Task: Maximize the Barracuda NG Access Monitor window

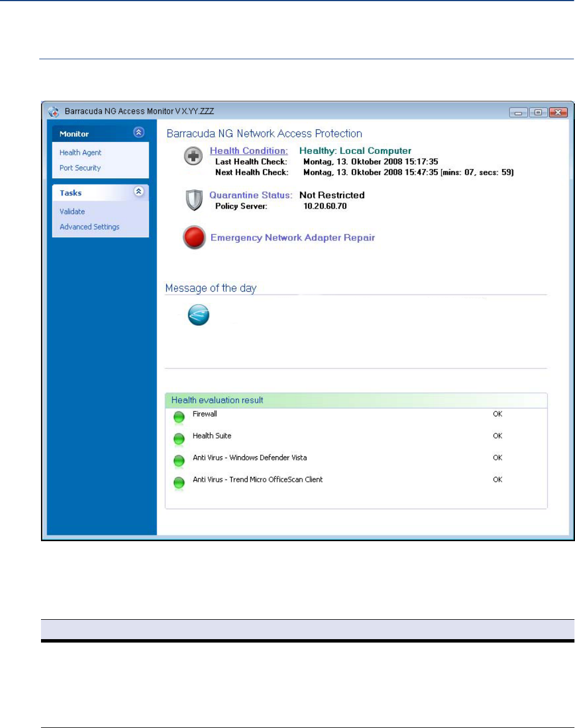Action: point(538,112)
